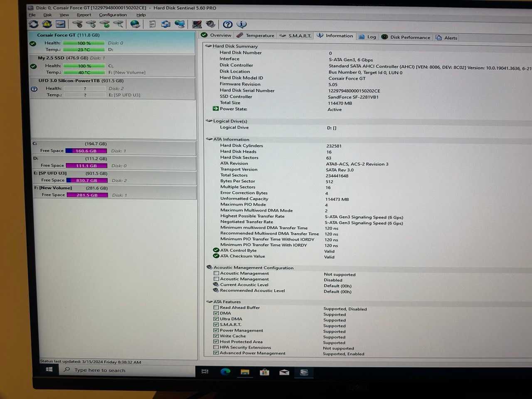Image resolution: width=532 pixels, height=399 pixels.
Task: Click the green check icon beside ATA Checksum Value
Action: coord(216,256)
